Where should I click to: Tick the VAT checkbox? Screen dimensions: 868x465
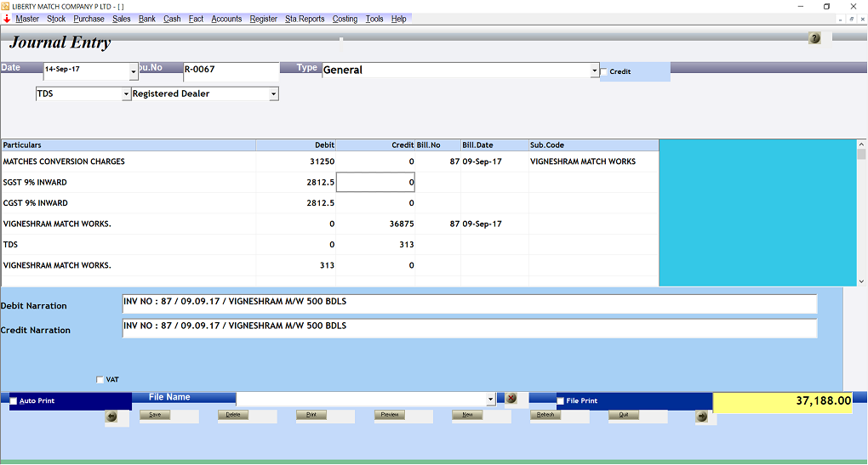coord(100,380)
